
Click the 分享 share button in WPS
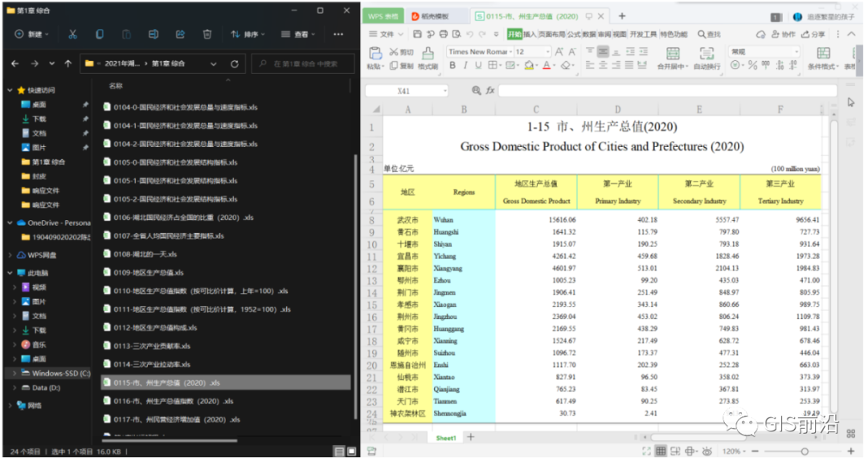click(x=813, y=35)
